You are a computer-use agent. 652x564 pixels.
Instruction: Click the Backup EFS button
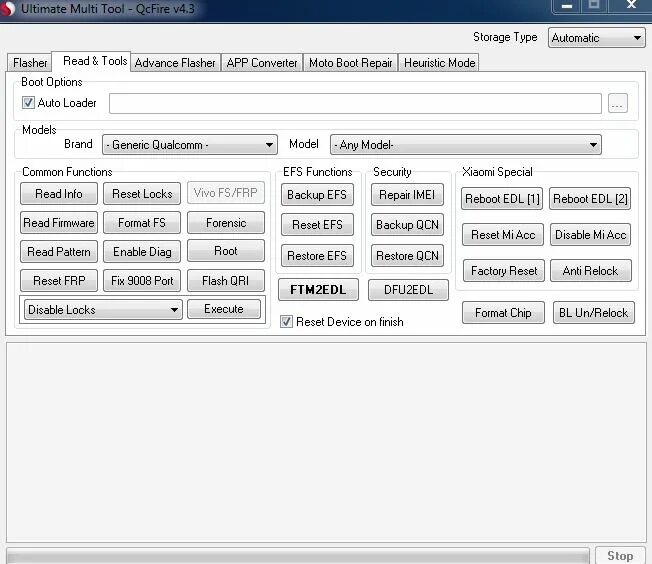click(x=317, y=195)
